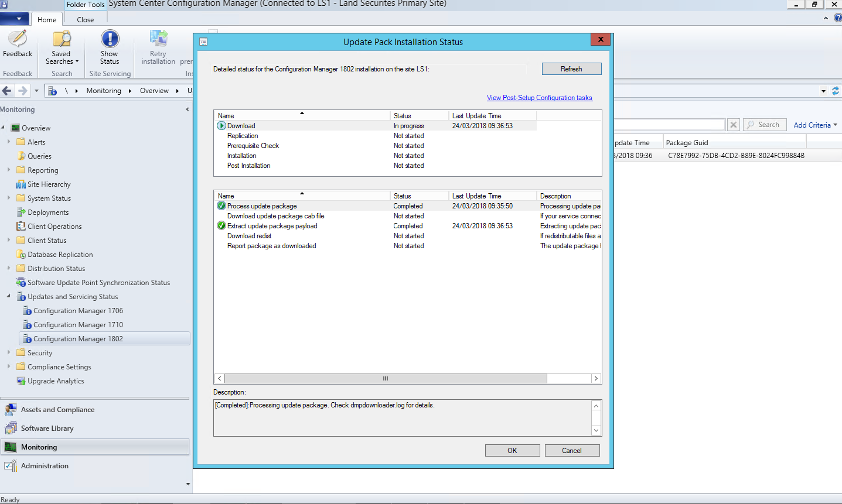Image resolution: width=842 pixels, height=504 pixels.
Task: Select the Download step row
Action: click(376, 126)
